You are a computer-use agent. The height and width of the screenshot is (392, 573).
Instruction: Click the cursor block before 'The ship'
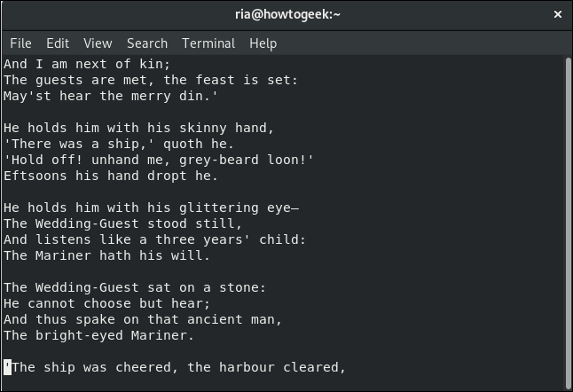8,367
